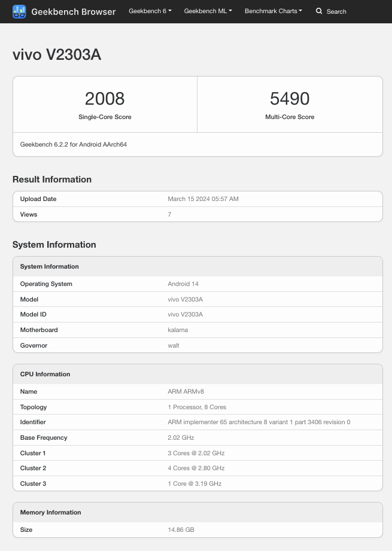
Task: Click the Cluster 3 row label
Action: (x=33, y=483)
